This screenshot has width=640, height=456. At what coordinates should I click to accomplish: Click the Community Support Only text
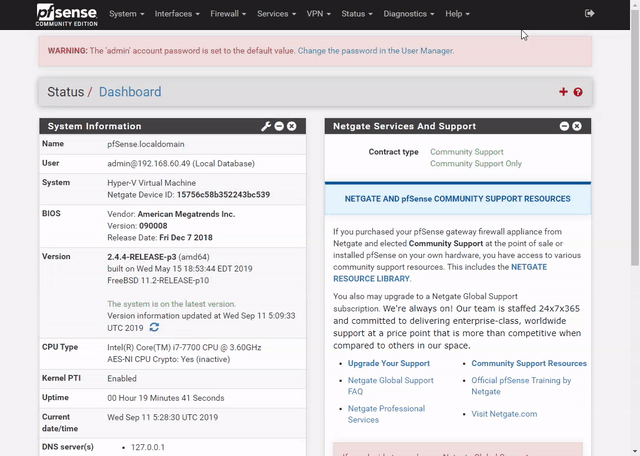476,164
